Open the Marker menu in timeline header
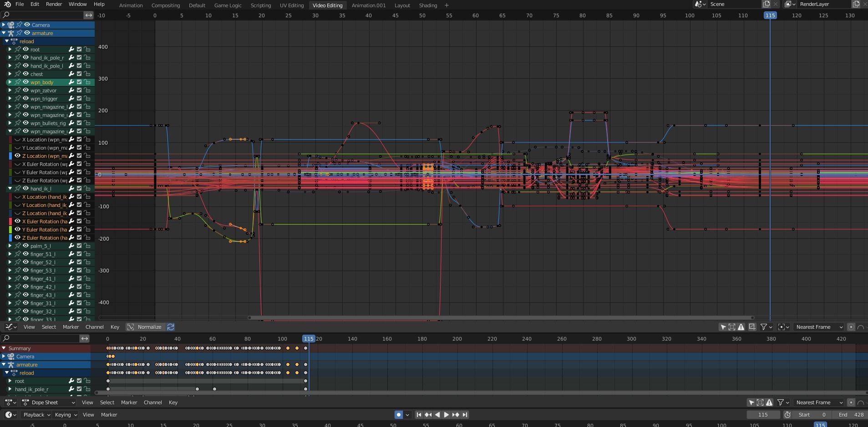This screenshot has height=427, width=868. tap(109, 415)
